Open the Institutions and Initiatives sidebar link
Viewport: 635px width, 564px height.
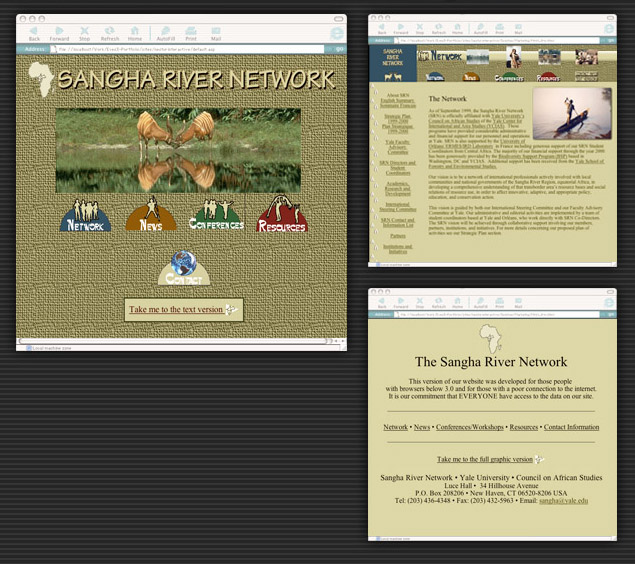pos(398,249)
